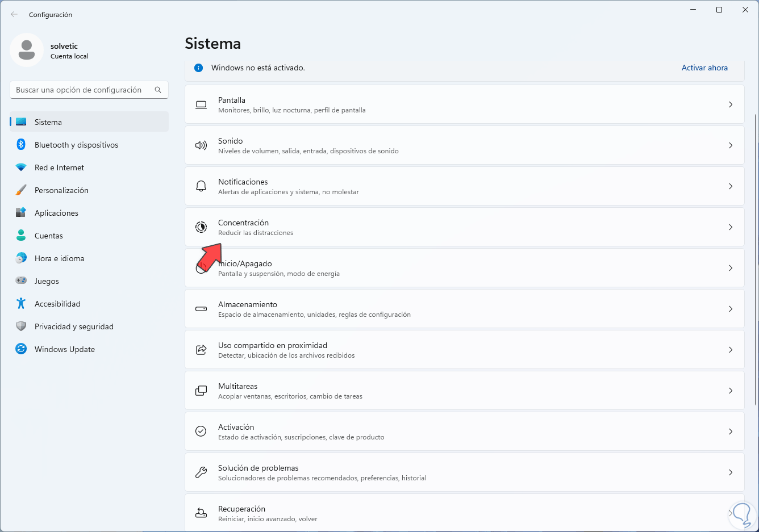
Task: Click the solvetic account avatar
Action: [27, 50]
